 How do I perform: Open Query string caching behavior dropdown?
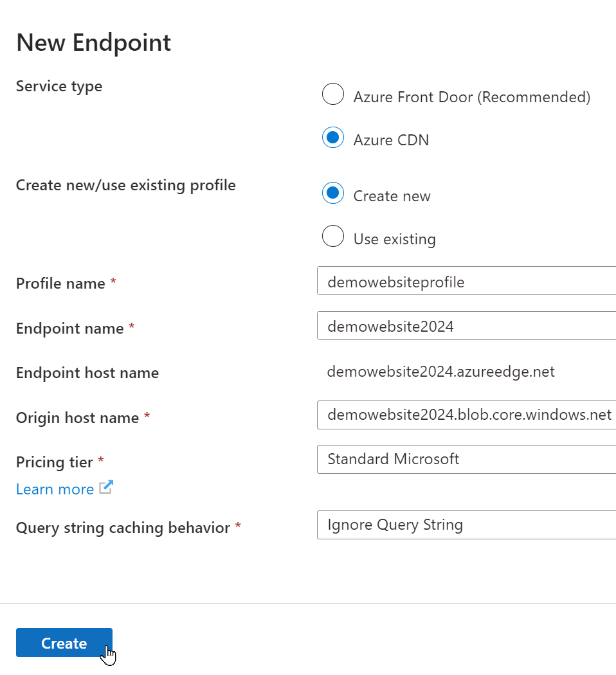point(466,525)
